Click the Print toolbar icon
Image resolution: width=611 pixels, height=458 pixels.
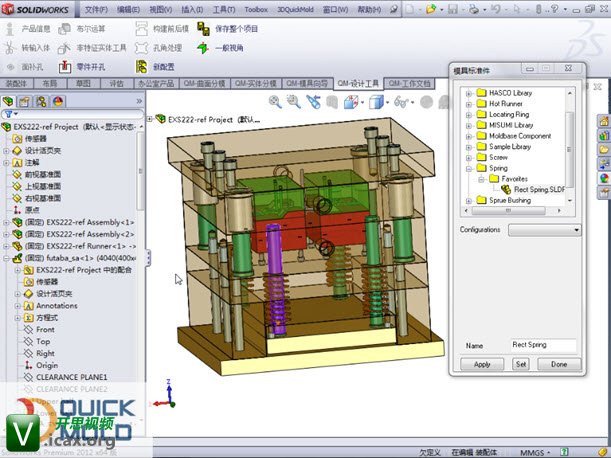tap(474, 9)
